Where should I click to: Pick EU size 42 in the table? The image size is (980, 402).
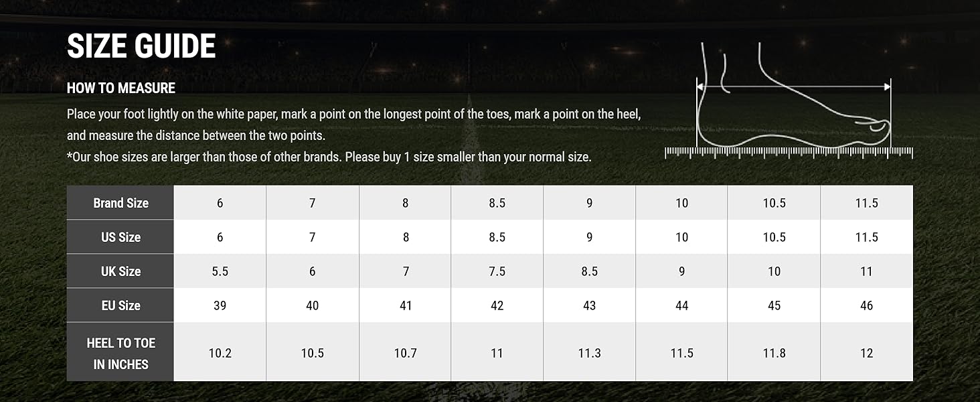click(497, 306)
